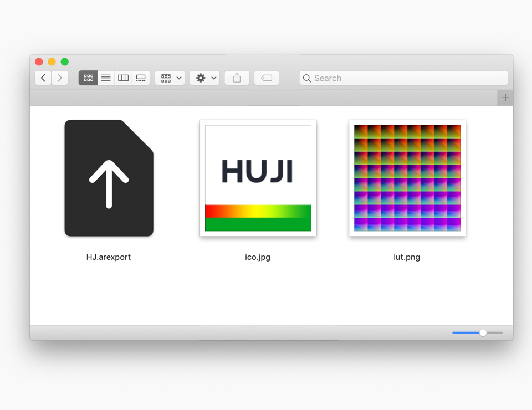
Task: Switch to column view
Action: click(x=123, y=78)
